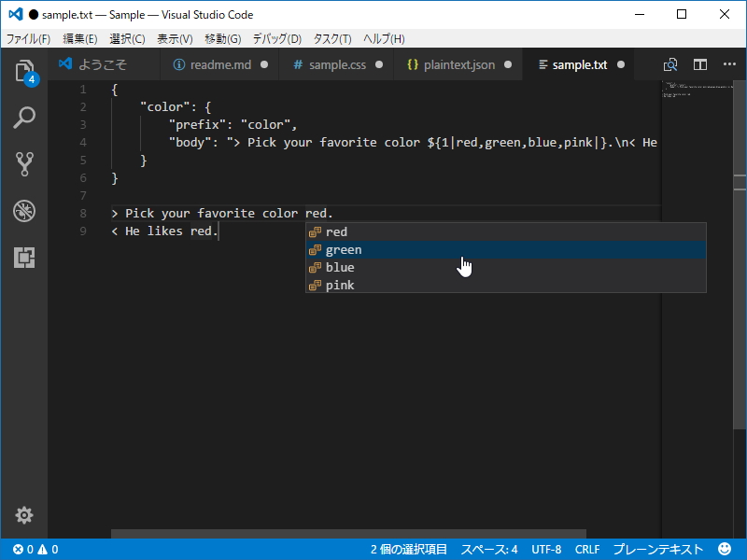
Task: Click the icon beside green suggestion
Action: [315, 249]
